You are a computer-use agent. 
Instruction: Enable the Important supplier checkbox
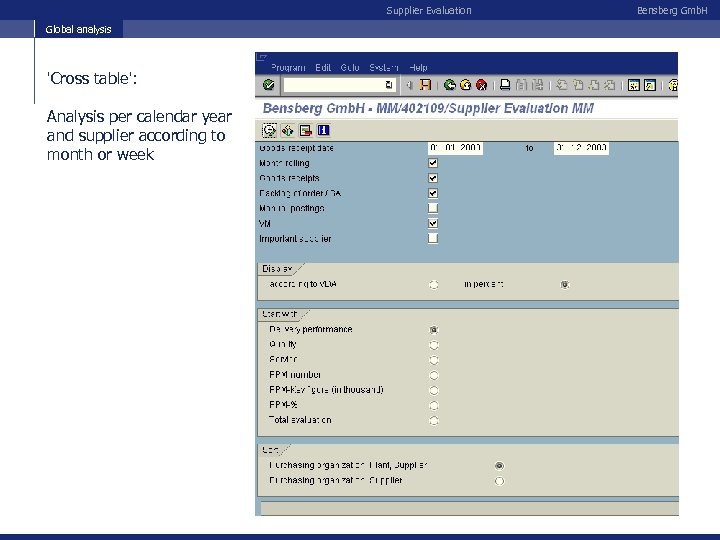point(433,238)
